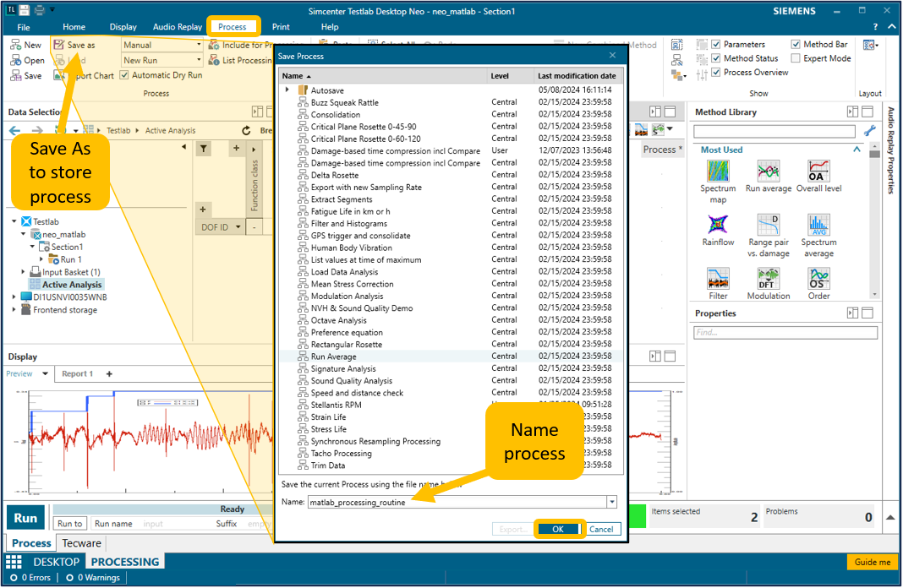This screenshot has height=588, width=903.
Task: Select the Run average method icon
Action: (769, 171)
